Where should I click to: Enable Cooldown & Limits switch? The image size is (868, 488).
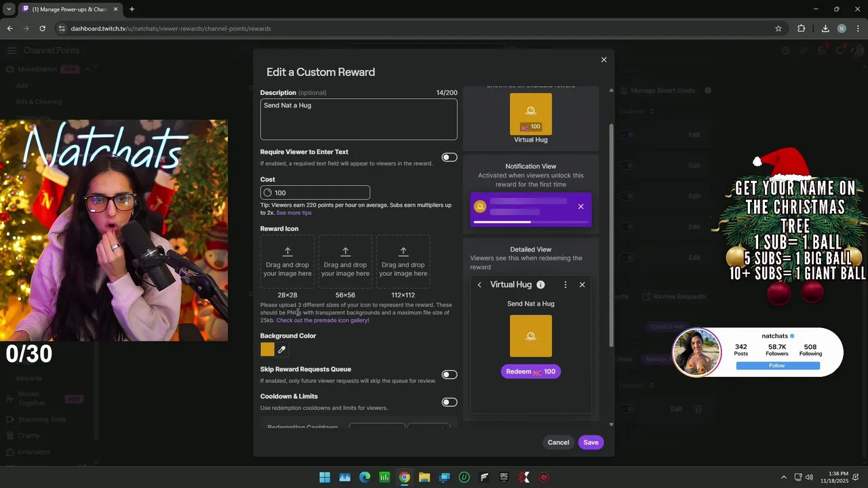[x=449, y=402]
